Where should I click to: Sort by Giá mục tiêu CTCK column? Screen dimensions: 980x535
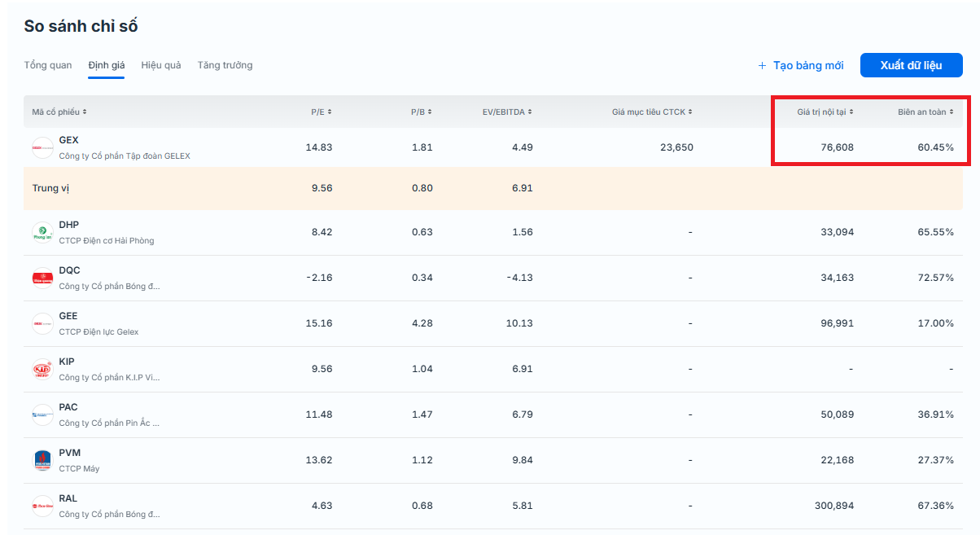tap(652, 112)
